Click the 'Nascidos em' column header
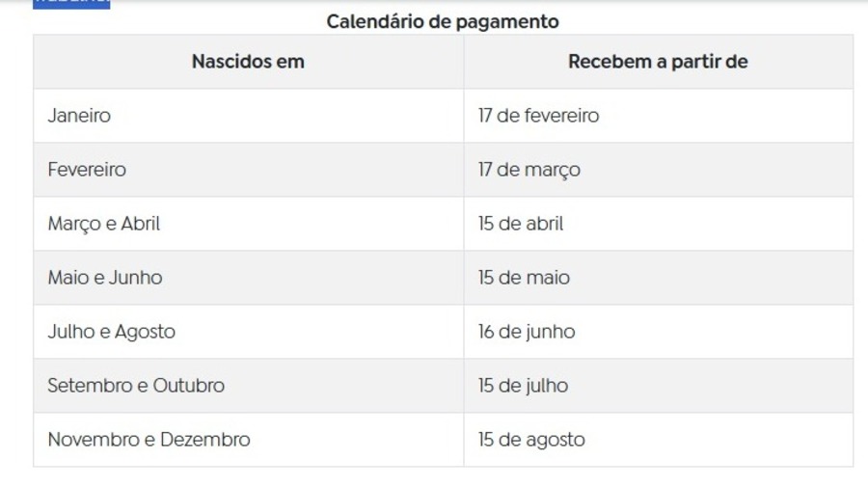 (248, 62)
